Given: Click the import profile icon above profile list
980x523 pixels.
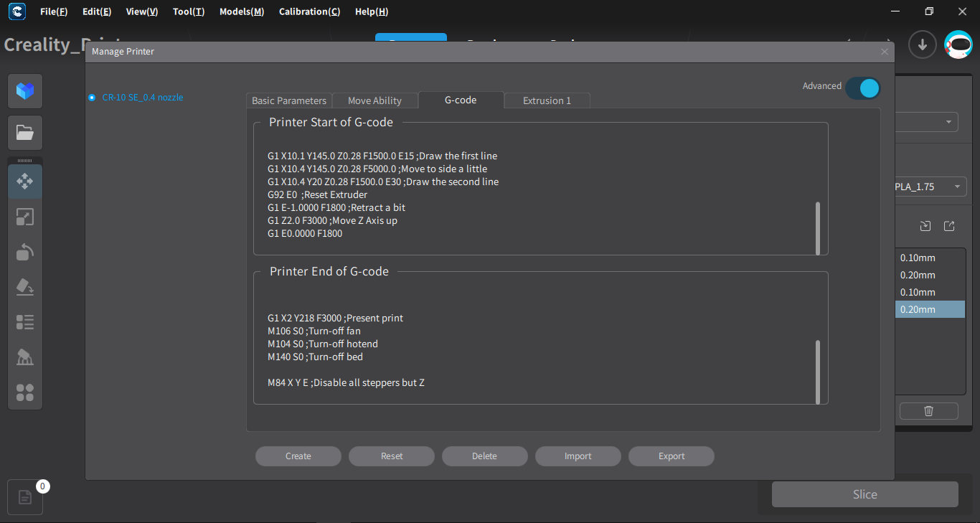Looking at the screenshot, I should coord(925,226).
